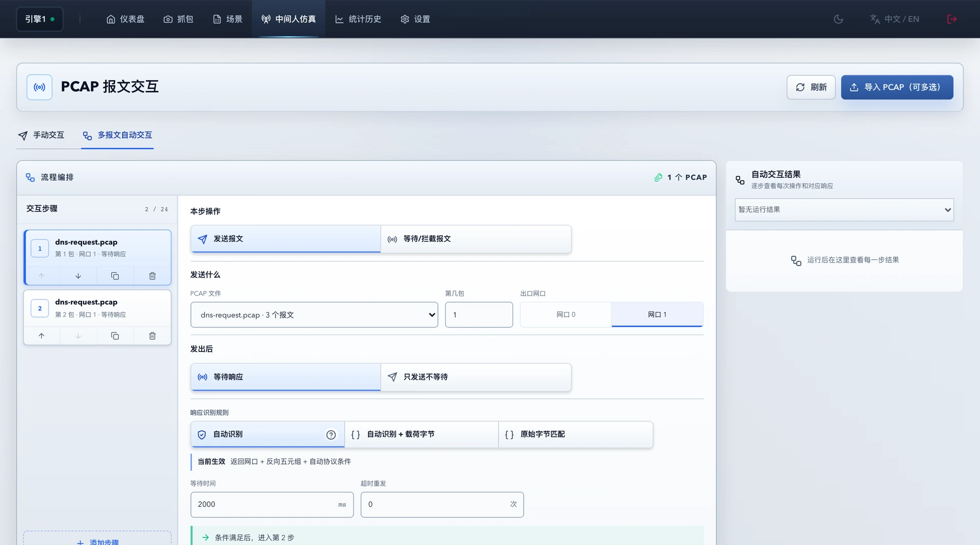Click the 1 个 PCAP count indicator
The height and width of the screenshot is (545, 980).
(681, 177)
